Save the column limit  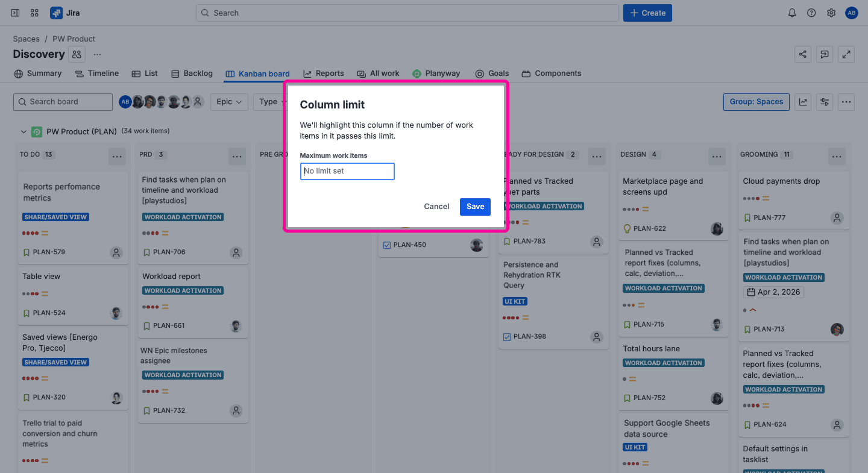click(475, 207)
